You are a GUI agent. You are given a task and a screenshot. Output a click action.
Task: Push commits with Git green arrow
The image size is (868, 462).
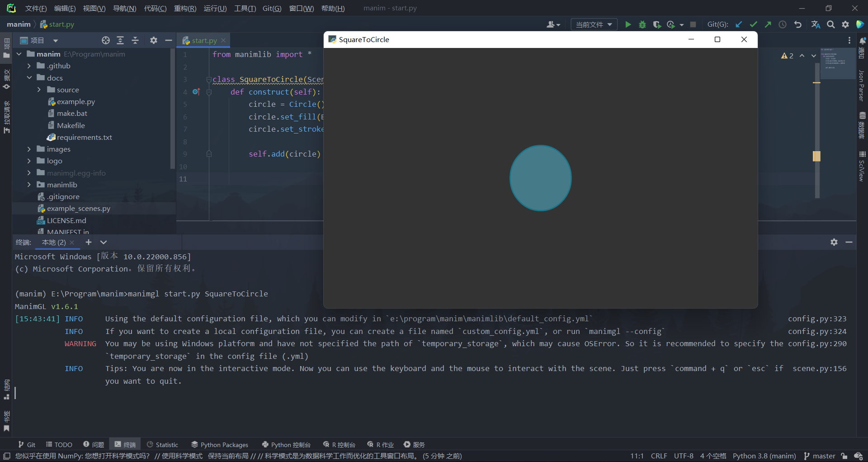click(x=768, y=24)
